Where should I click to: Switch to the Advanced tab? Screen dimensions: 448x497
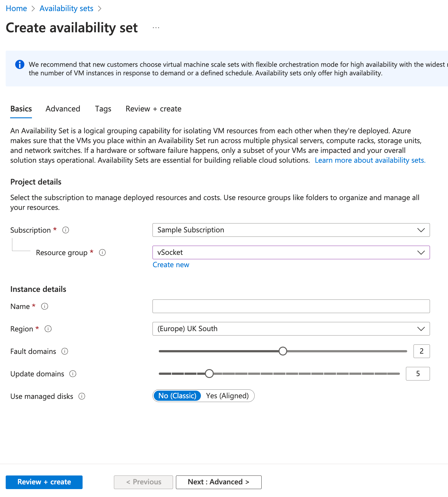click(63, 109)
